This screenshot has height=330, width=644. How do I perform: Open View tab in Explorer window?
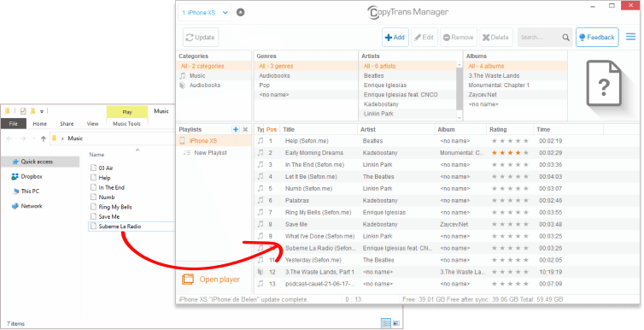pyautogui.click(x=93, y=124)
